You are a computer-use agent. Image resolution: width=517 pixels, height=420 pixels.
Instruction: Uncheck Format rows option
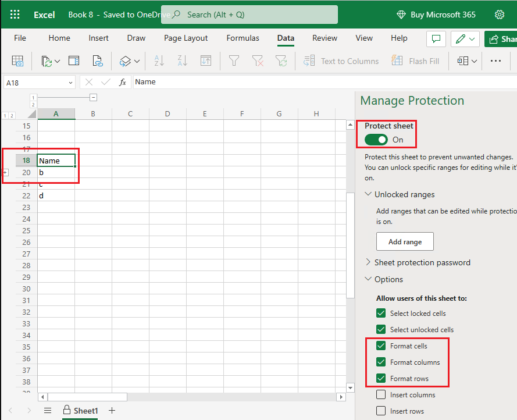click(x=381, y=378)
